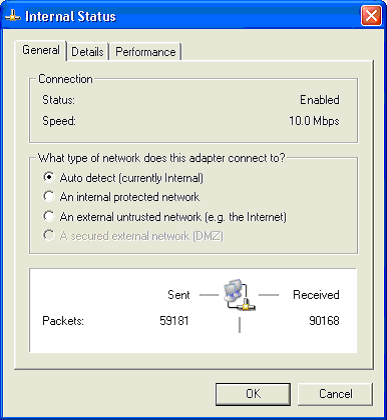Click the sent packets count 59181
The image size is (387, 420).
coord(174,321)
